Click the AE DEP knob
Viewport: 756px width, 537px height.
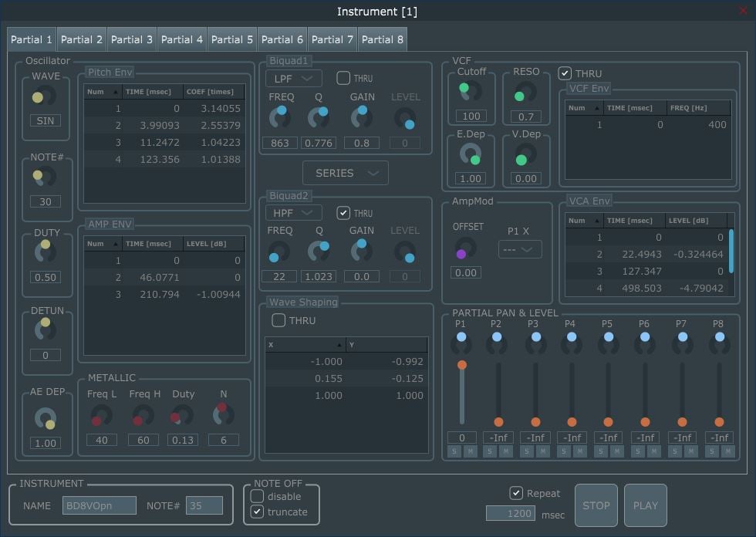coord(46,418)
